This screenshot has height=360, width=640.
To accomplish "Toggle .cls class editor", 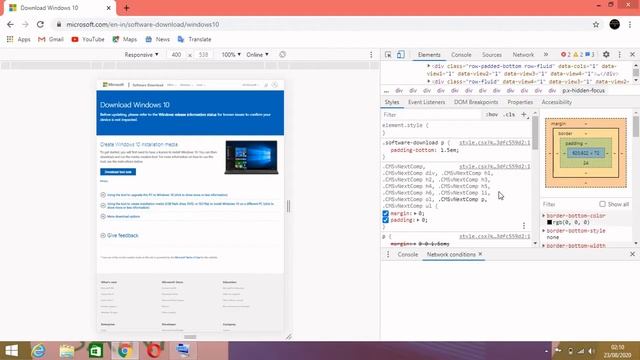I will [x=509, y=115].
